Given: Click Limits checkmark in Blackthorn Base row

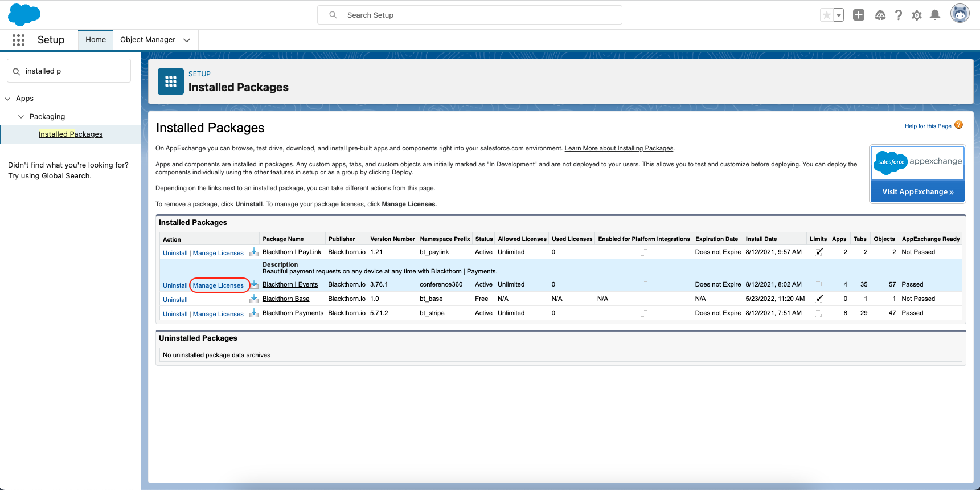Looking at the screenshot, I should point(819,299).
